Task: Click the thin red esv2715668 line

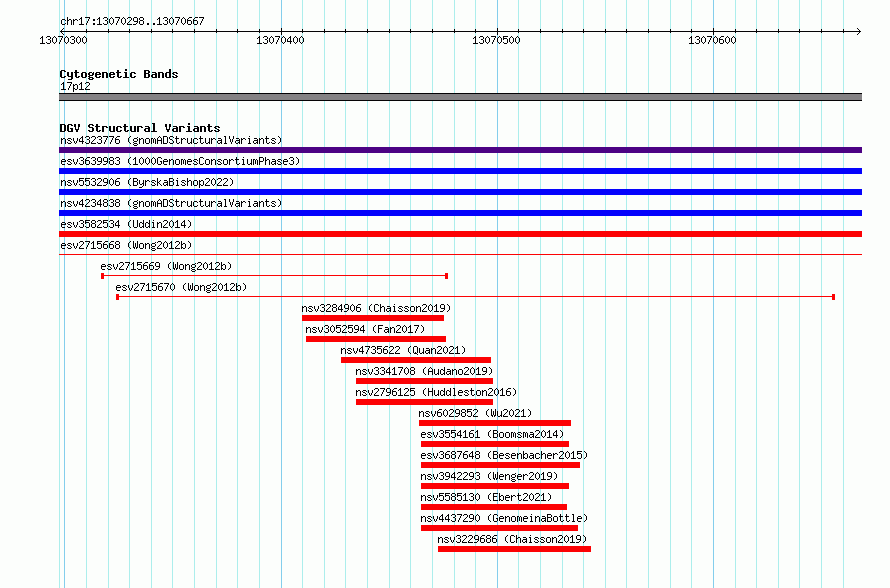Action: click(460, 254)
